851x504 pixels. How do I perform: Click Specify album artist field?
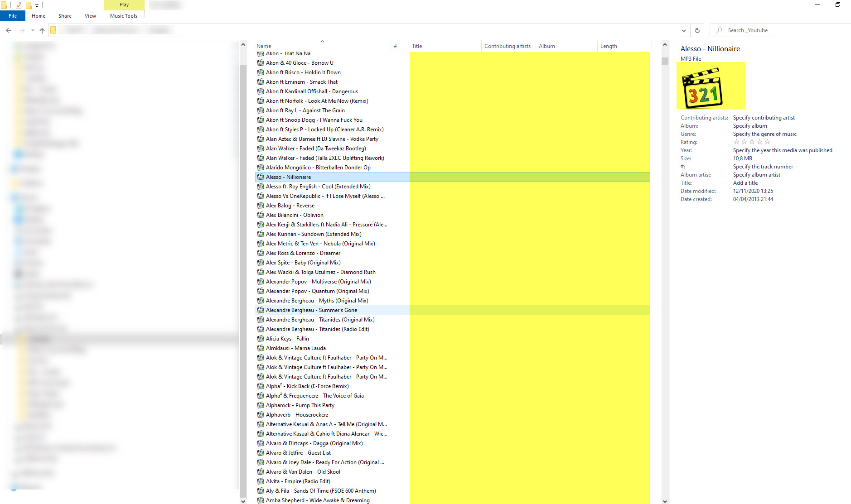point(757,175)
